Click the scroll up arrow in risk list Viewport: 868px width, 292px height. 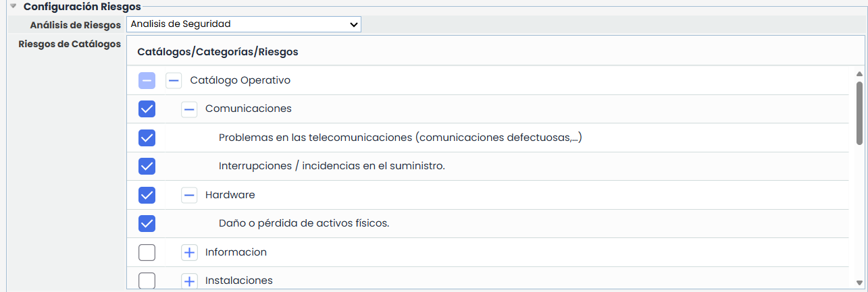click(859, 74)
